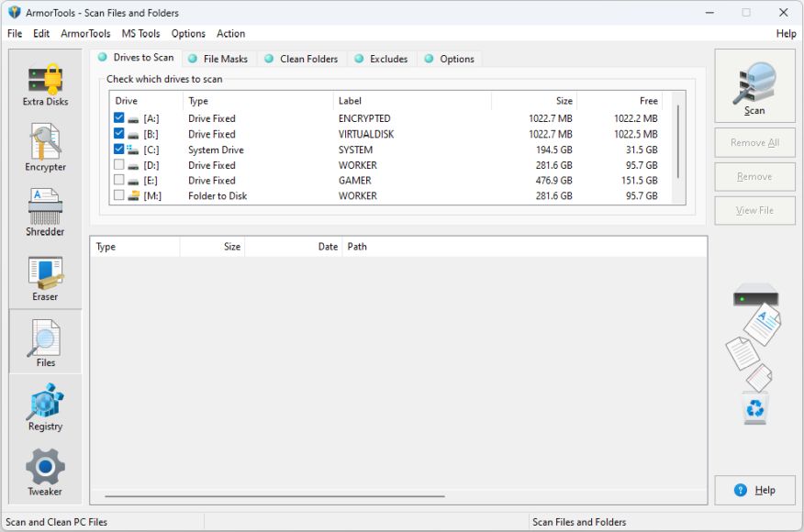The width and height of the screenshot is (804, 532).
Task: Open the MS Tools menu
Action: [140, 34]
